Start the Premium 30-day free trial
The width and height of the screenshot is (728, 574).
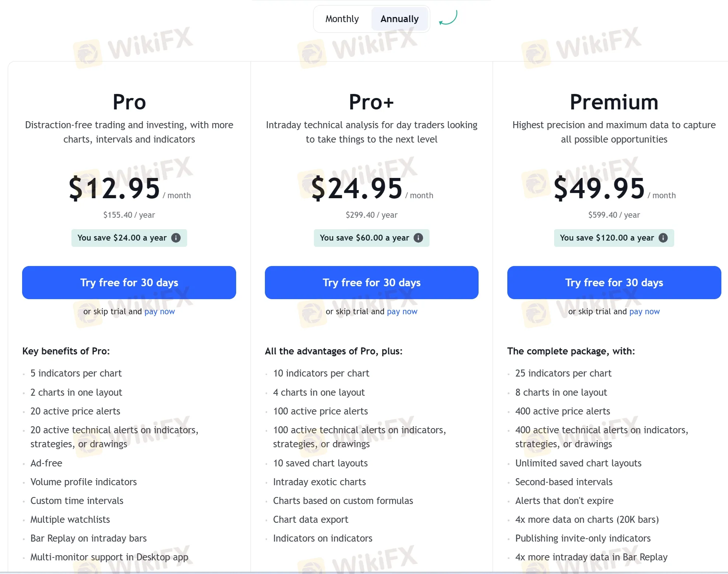(x=614, y=283)
